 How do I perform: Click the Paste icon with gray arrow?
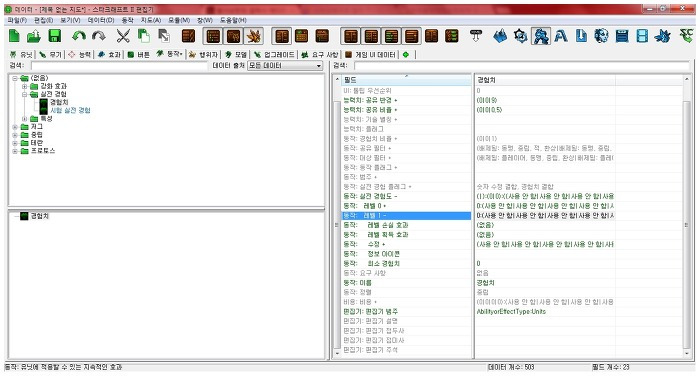tap(164, 36)
